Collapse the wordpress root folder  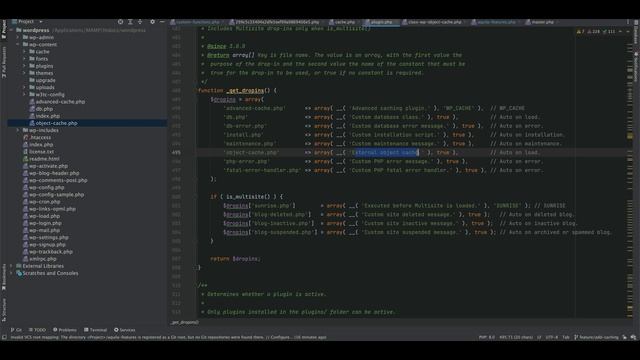(12, 30)
